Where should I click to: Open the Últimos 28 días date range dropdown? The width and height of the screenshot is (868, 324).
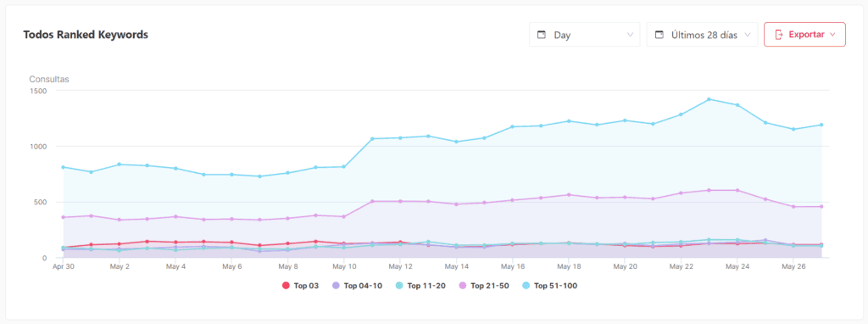click(702, 34)
